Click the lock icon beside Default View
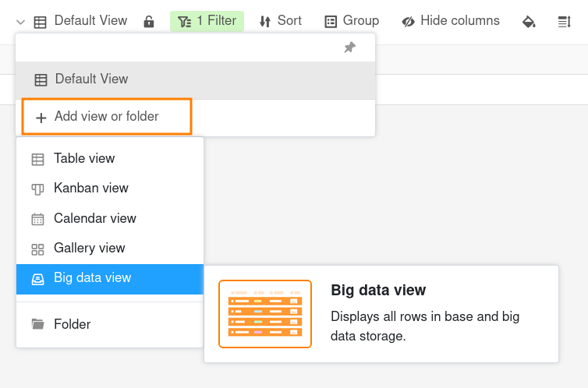Viewport: 588px width, 388px height. coord(149,22)
